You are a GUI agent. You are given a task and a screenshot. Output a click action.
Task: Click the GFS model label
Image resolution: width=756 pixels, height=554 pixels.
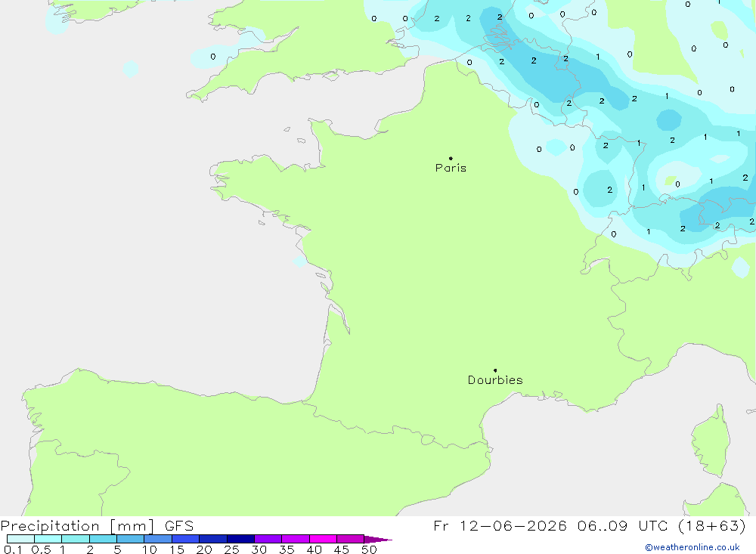point(179,526)
